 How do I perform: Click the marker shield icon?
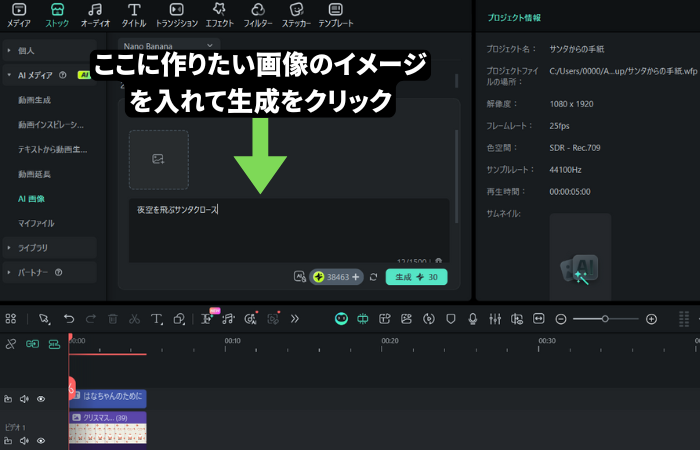tap(450, 319)
